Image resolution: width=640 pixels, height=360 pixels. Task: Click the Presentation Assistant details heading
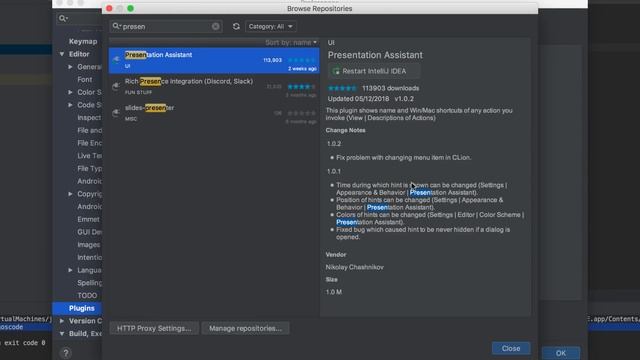click(x=375, y=55)
